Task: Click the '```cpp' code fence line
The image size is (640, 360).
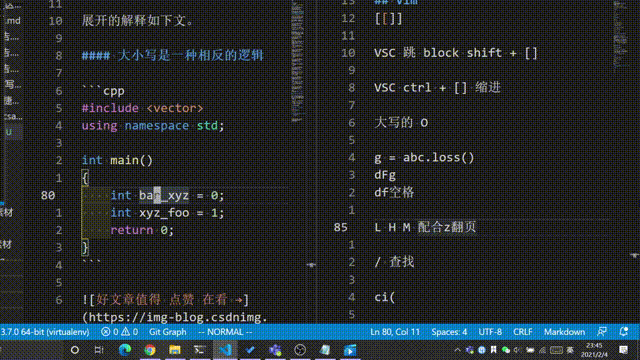Action: click(103, 91)
